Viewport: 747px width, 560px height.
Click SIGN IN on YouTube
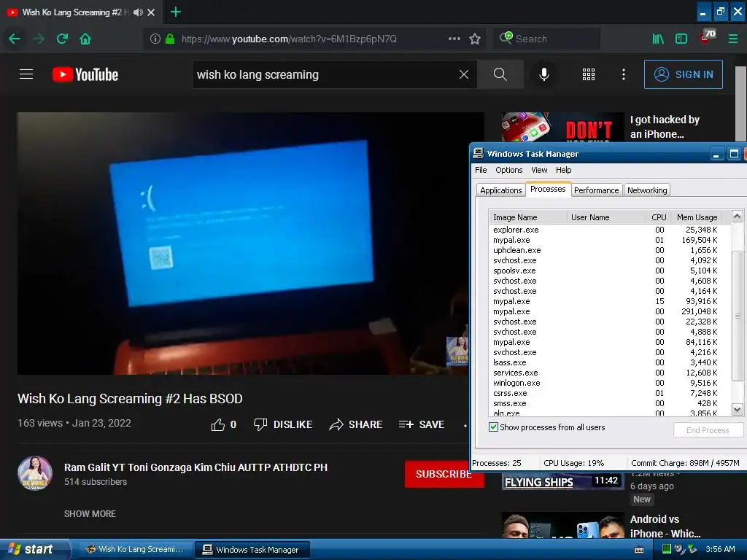683,74
